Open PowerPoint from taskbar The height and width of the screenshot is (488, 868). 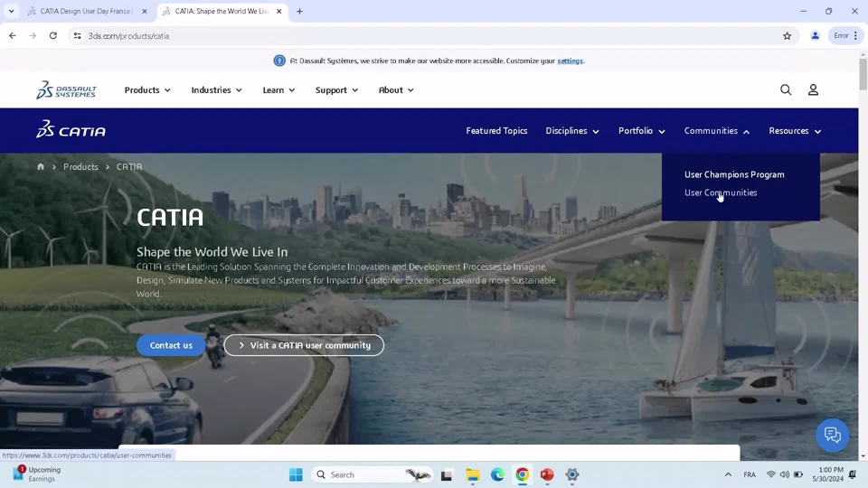pyautogui.click(x=547, y=474)
